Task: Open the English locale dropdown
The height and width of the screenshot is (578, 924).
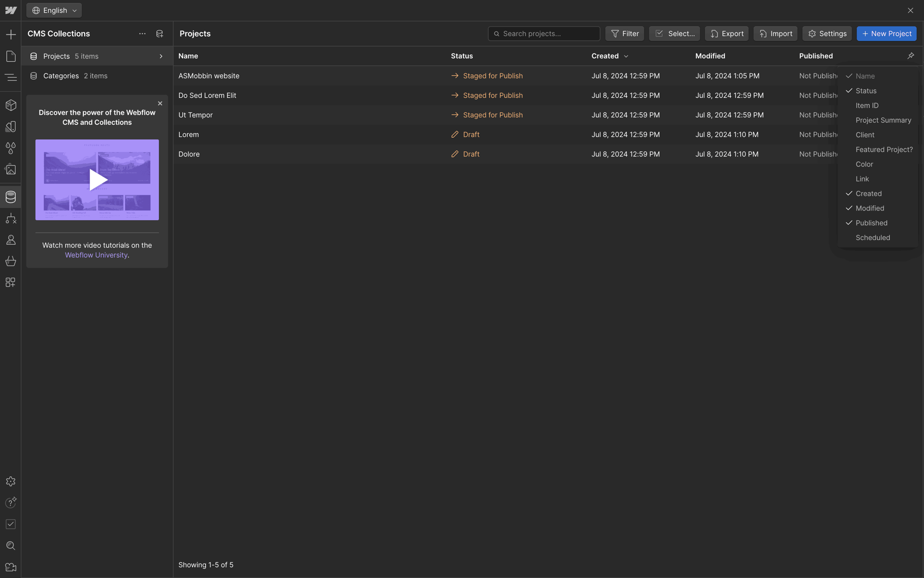Action: tap(54, 10)
